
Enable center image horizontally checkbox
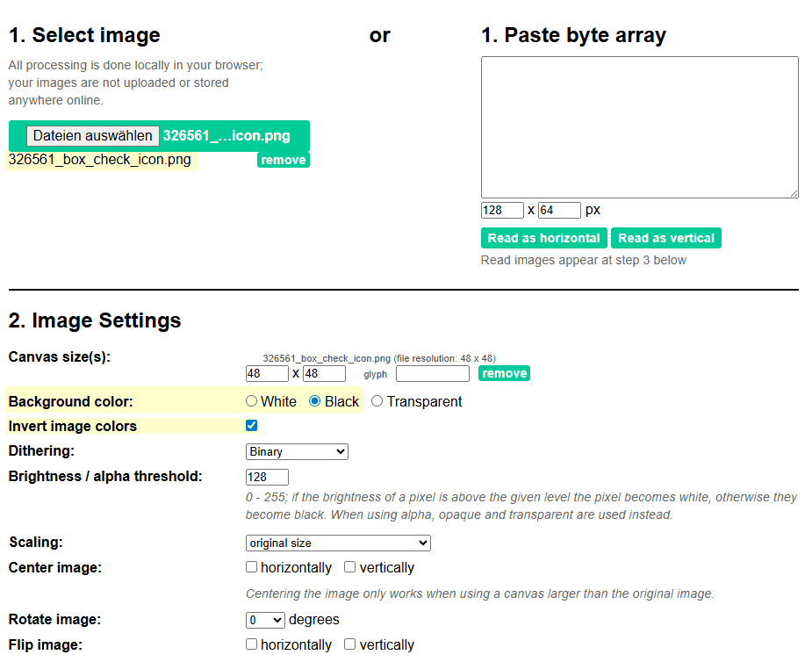pos(252,567)
